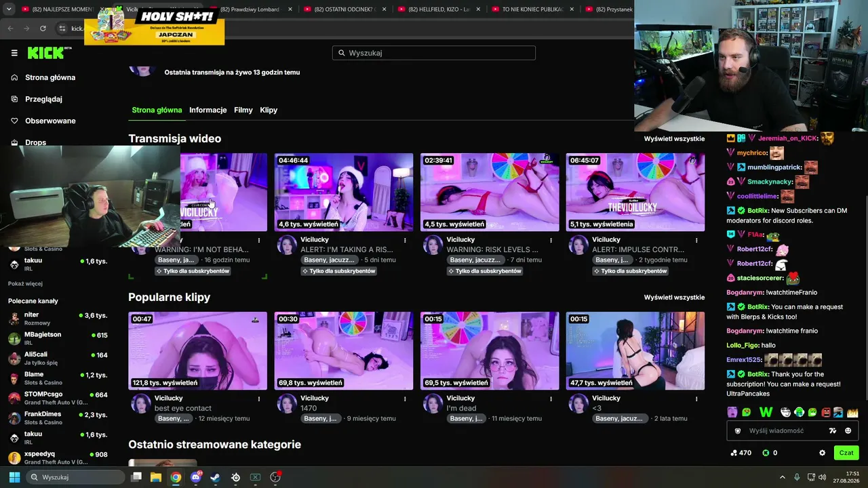
Task: Open Ali5cali channel in the sidebar
Action: 58,358
